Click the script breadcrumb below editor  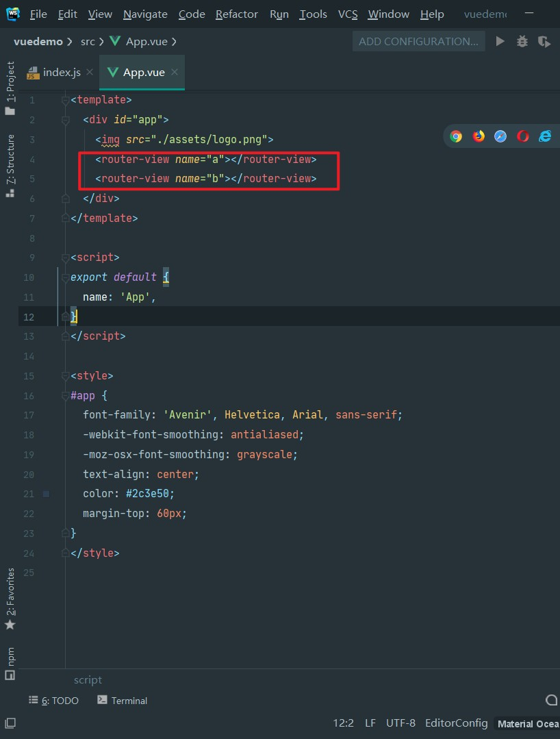[x=88, y=679]
